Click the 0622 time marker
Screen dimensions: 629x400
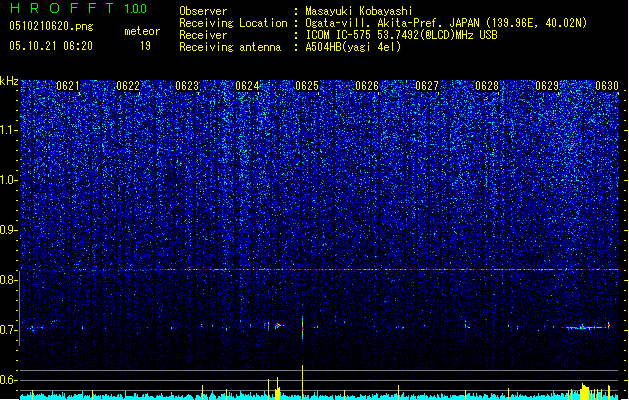[128, 86]
